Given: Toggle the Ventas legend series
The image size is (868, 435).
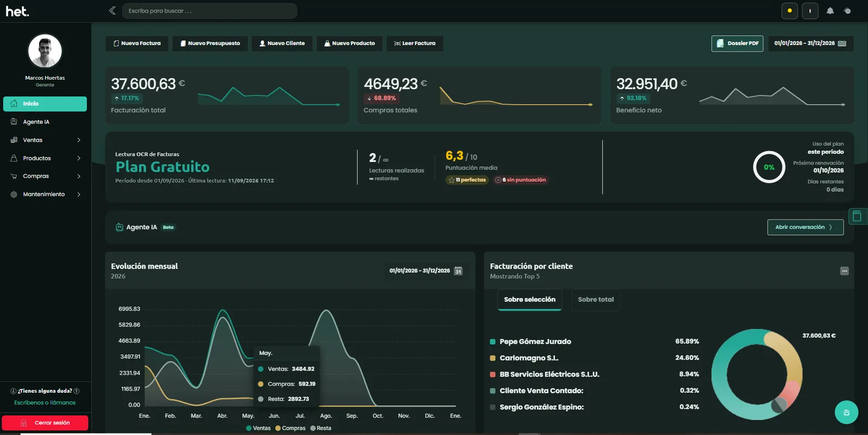Looking at the screenshot, I should [258, 428].
